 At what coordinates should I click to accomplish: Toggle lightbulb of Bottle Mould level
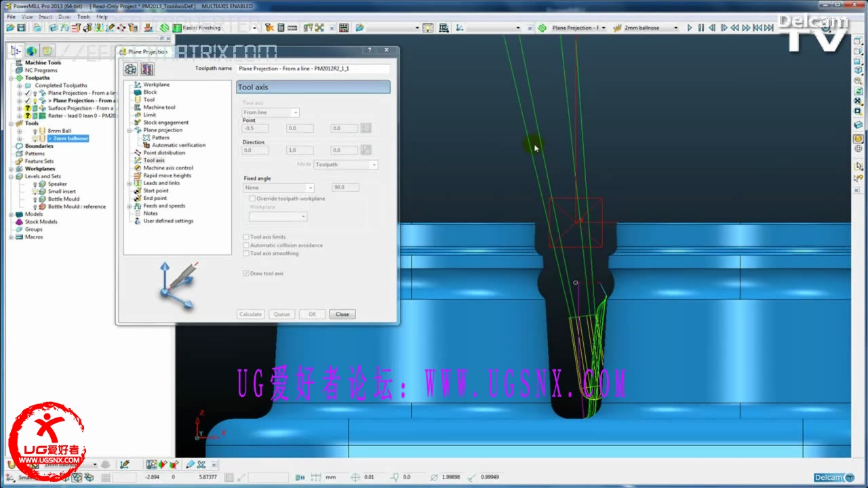35,199
